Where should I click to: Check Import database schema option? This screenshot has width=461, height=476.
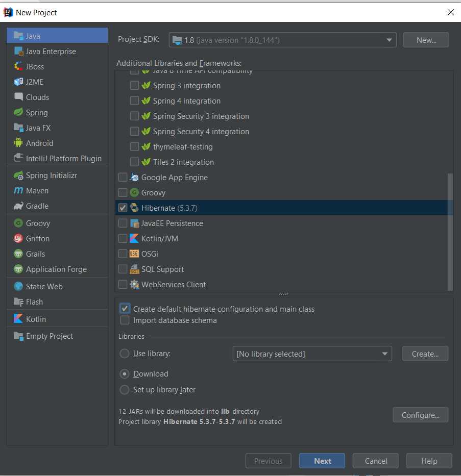(125, 320)
